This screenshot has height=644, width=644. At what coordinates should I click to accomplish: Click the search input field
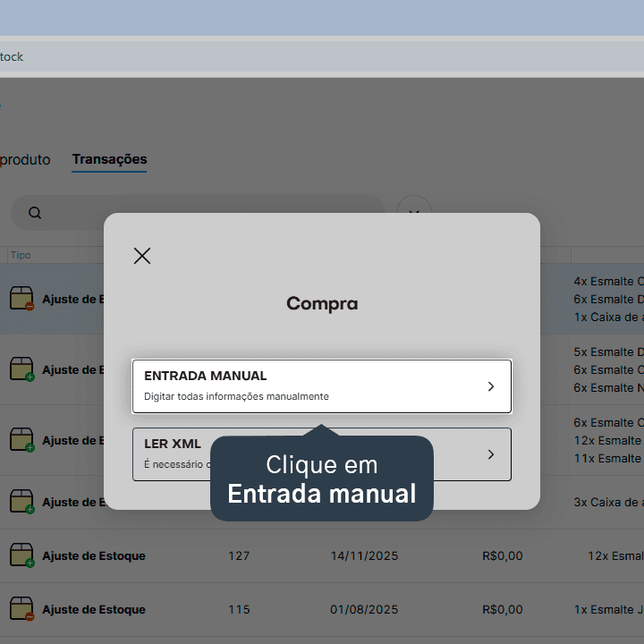pos(197,213)
